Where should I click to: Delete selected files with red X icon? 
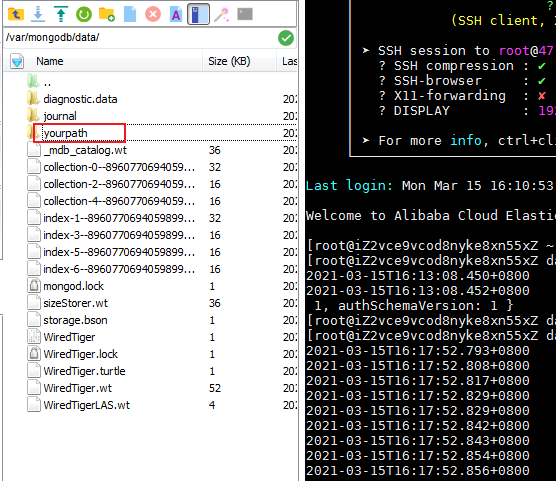point(153,15)
